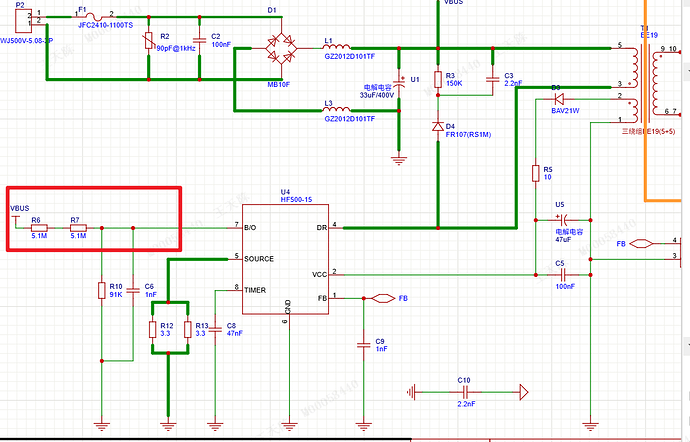Select the R7 5.1M resistor

76,227
